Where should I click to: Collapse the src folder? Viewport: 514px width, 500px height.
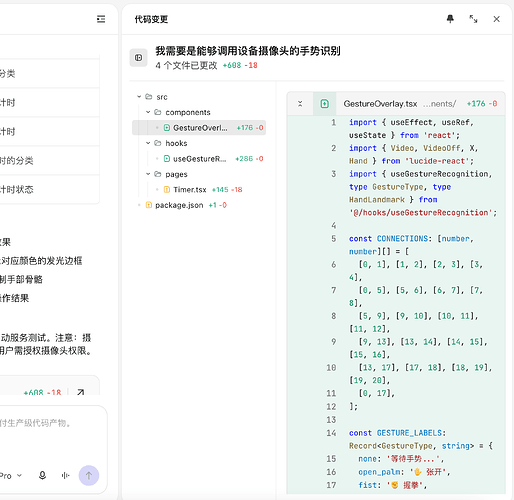coord(139,97)
